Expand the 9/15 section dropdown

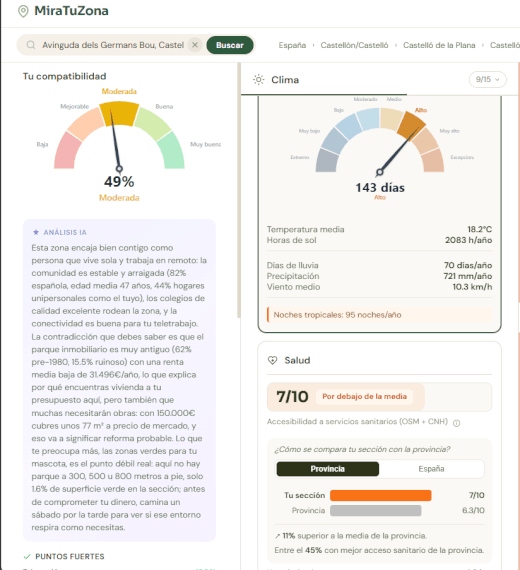click(x=488, y=79)
